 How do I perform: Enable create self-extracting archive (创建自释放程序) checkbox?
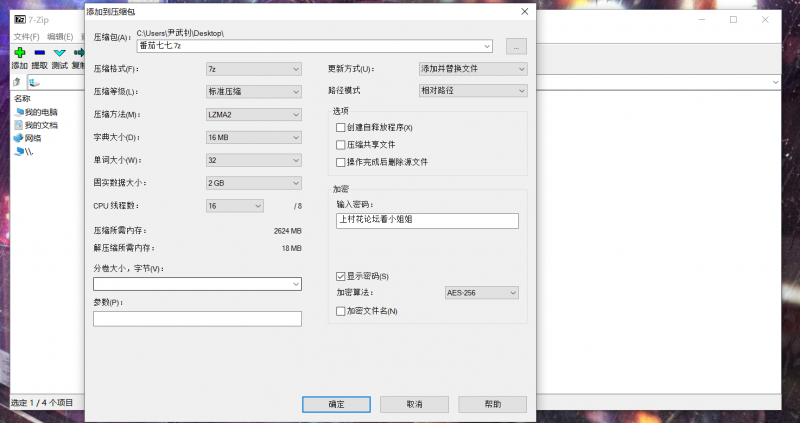(341, 128)
